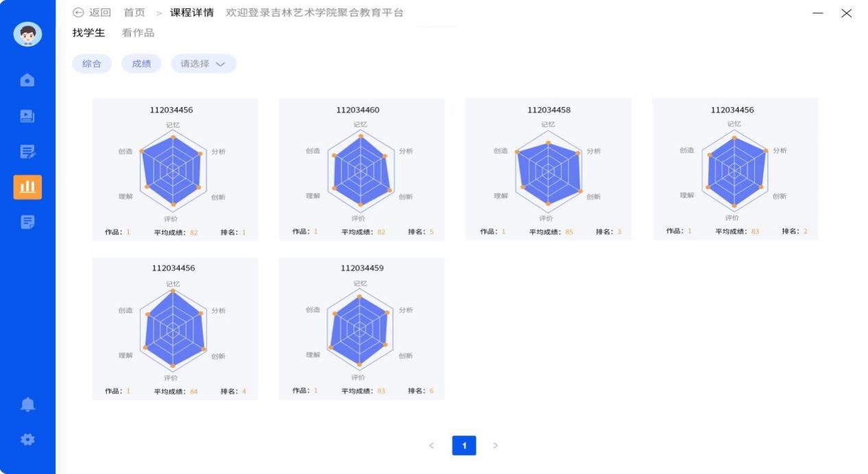Screen dimensions: 868x474
Task: Open the notification bell icon
Action: click(x=27, y=405)
